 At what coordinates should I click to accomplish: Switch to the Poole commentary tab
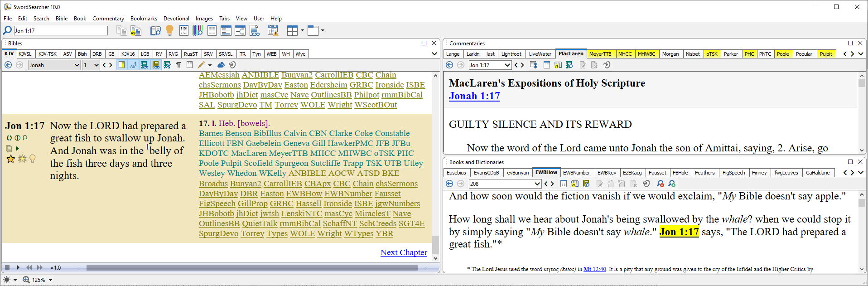(782, 54)
